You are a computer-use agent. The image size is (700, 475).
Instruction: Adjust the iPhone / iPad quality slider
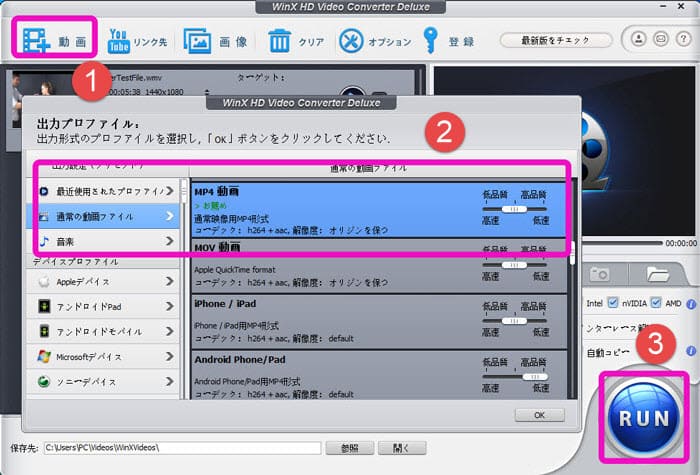pyautogui.click(x=514, y=321)
